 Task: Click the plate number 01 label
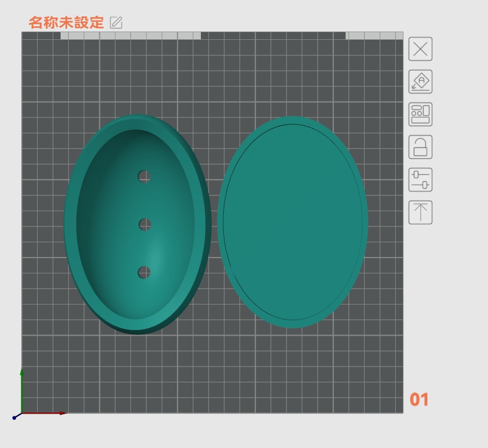418,400
